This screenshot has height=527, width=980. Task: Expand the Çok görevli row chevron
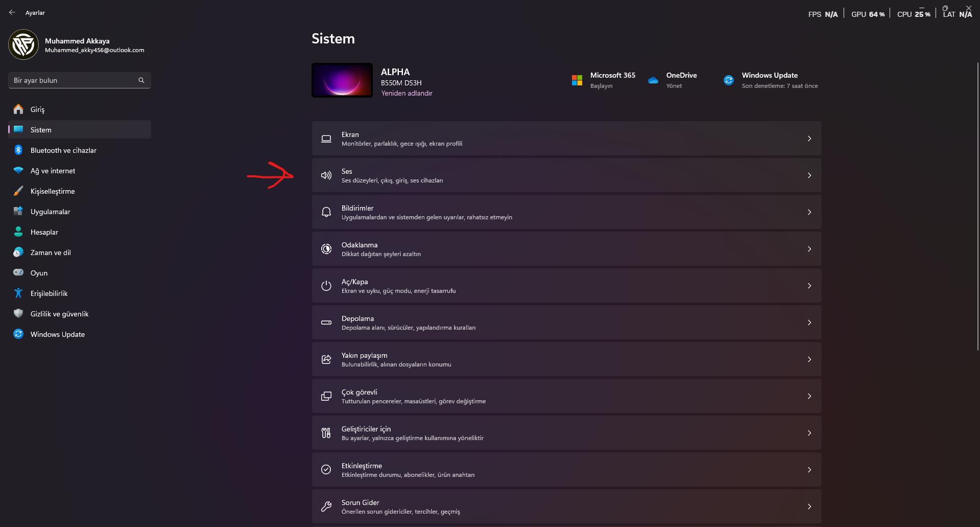coord(809,396)
